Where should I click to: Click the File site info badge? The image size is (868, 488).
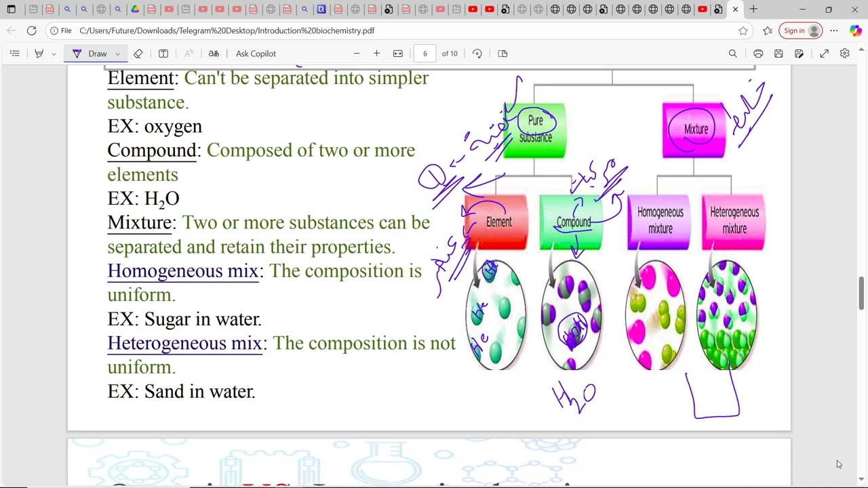(x=60, y=30)
